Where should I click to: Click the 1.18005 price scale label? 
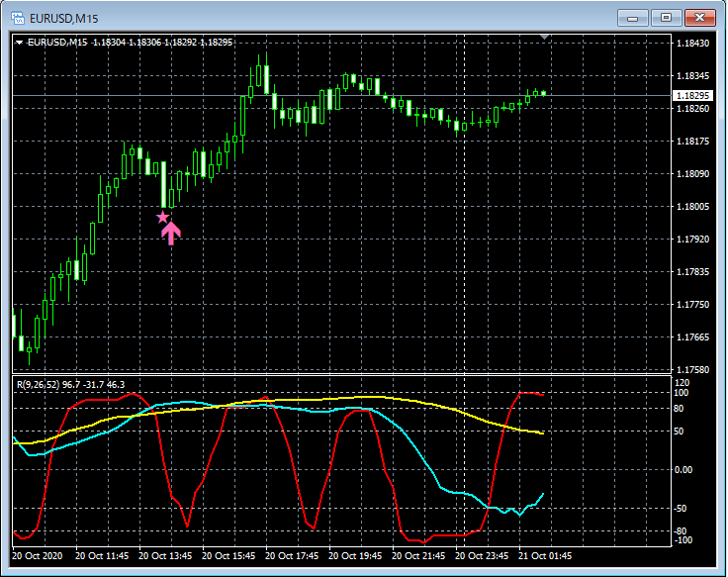(x=692, y=206)
